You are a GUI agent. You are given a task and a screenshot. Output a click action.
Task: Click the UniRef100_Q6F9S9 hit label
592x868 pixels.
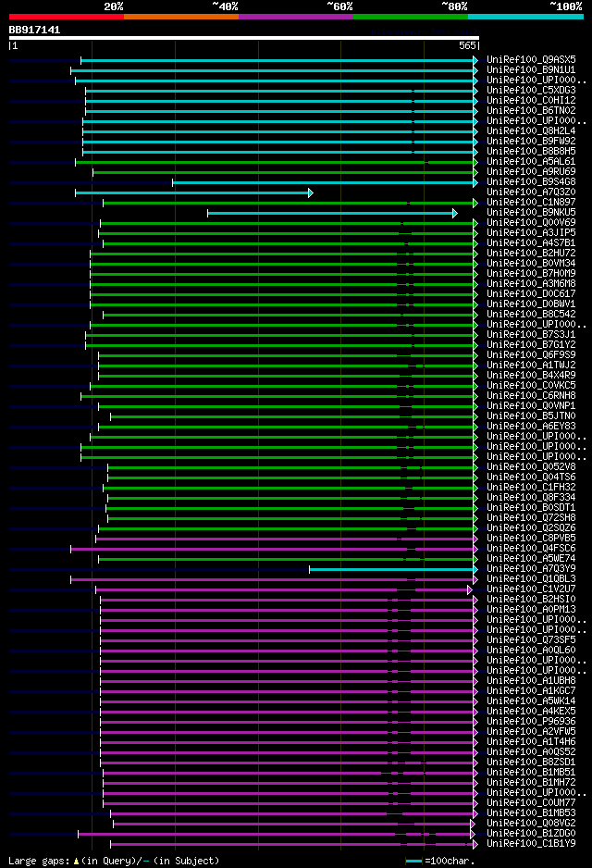point(531,354)
